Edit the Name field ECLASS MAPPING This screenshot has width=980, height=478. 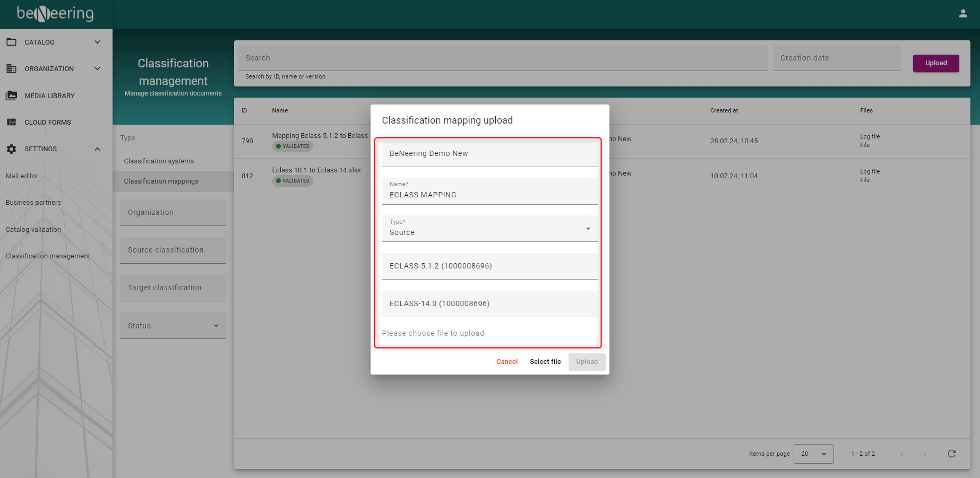(489, 195)
